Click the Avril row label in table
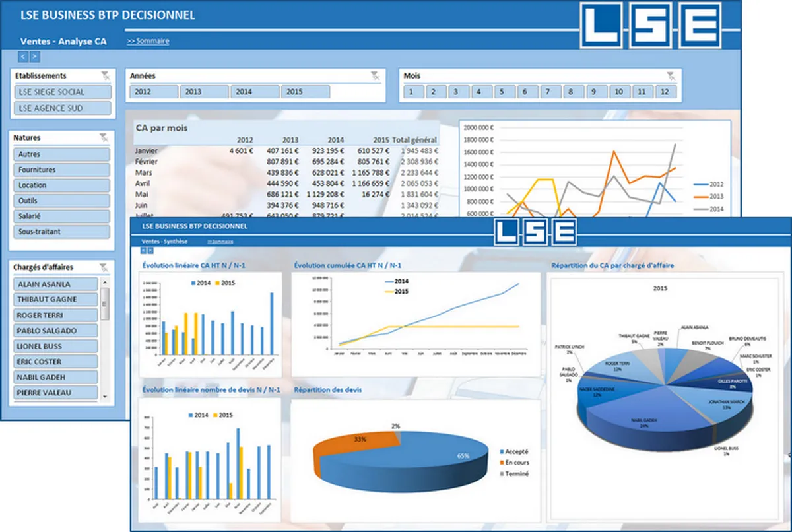Image resolution: width=792 pixels, height=532 pixels. coord(144,183)
